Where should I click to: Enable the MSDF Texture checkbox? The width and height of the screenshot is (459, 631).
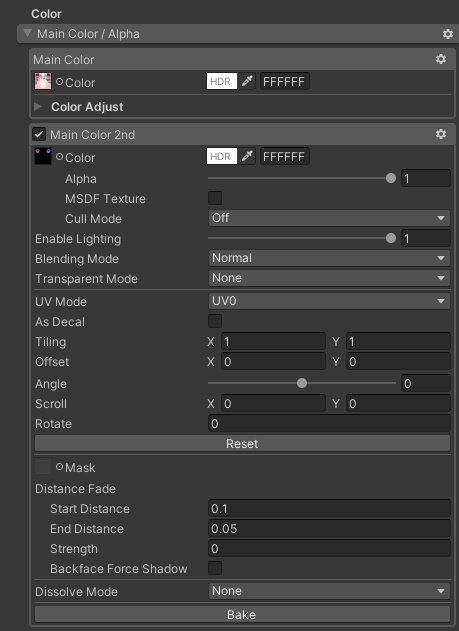[x=215, y=198]
